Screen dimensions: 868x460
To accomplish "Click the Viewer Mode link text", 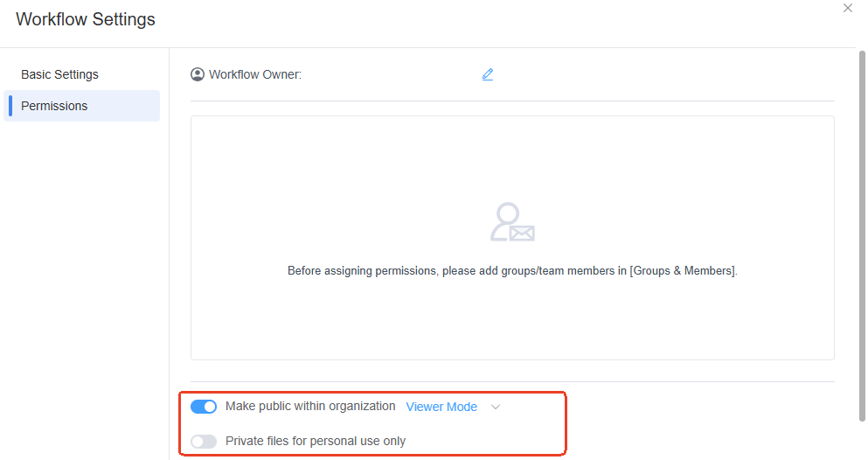I will point(441,407).
